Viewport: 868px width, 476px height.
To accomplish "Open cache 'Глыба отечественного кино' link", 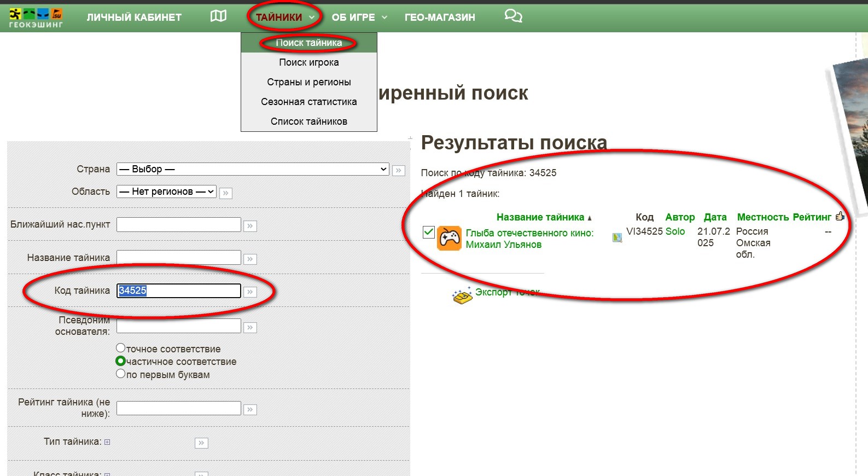I will [x=529, y=233].
